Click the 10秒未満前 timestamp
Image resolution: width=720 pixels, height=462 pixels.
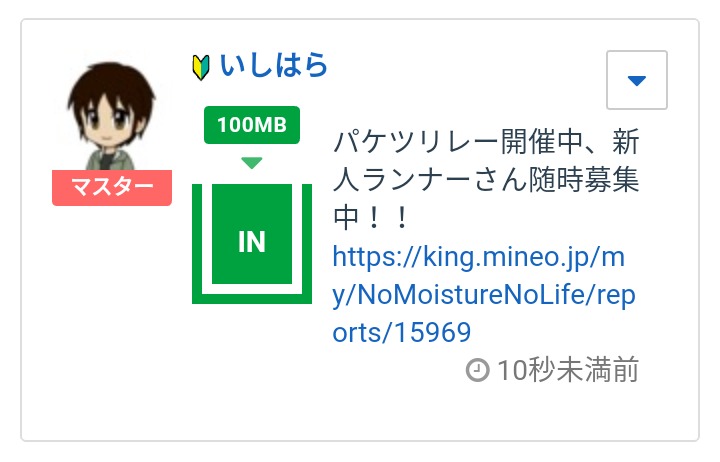[x=567, y=370]
